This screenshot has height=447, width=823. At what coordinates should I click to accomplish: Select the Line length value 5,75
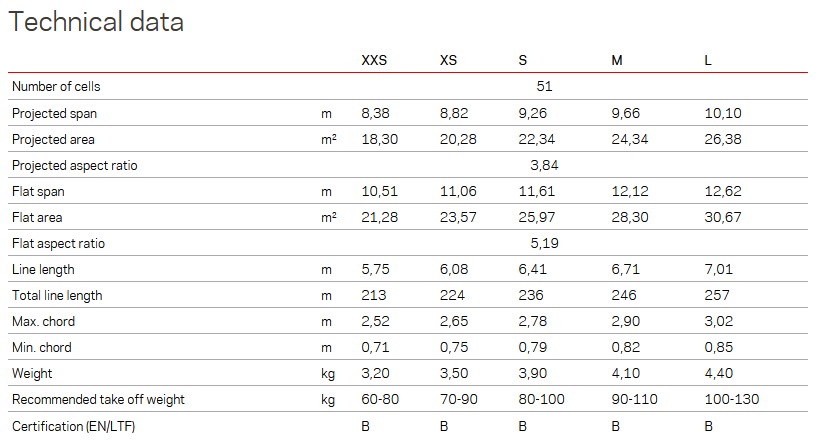click(375, 270)
